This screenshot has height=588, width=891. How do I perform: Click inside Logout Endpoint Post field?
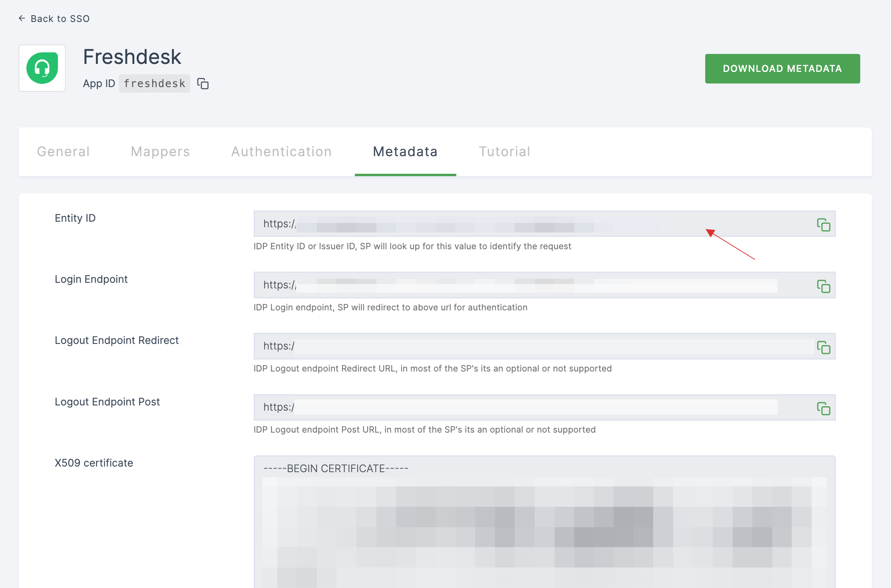click(545, 407)
